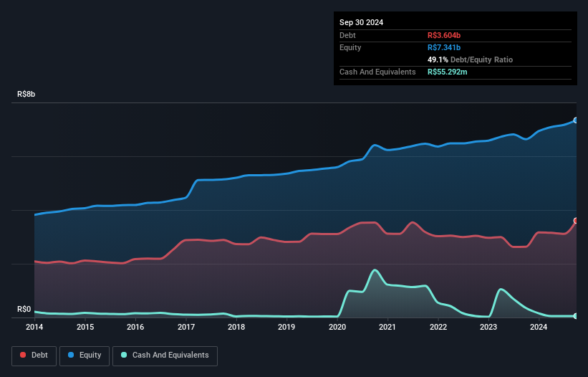Click the Equity endpoint marker for Sep 2024
This screenshot has width=588, height=377.
(x=576, y=120)
